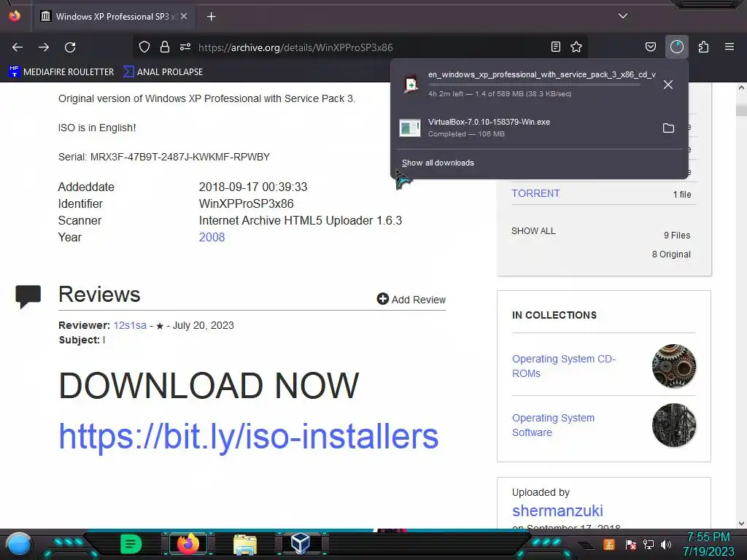Open Operating System CD-ROMs collection link
This screenshot has height=560, width=747.
click(x=564, y=366)
